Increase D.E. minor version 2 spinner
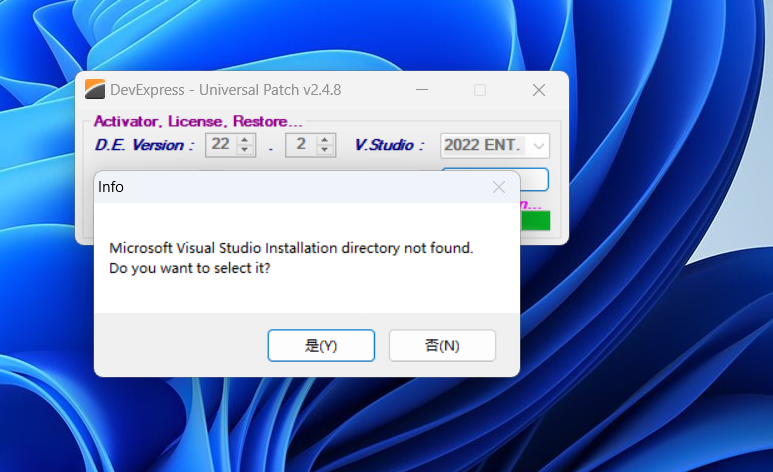 (x=324, y=140)
